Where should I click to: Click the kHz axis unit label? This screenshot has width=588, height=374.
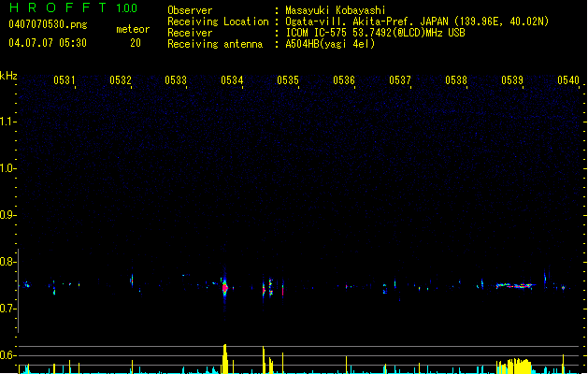(8, 76)
